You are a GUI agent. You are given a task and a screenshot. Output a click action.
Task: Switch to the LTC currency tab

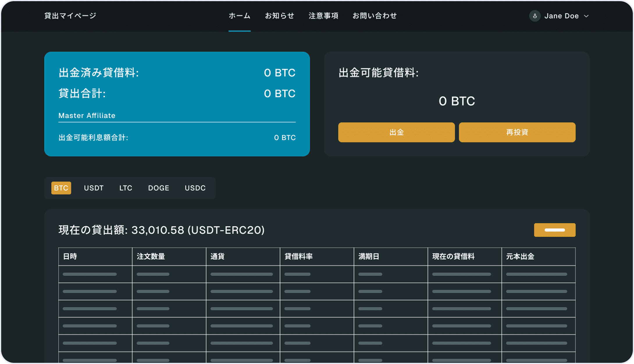126,188
